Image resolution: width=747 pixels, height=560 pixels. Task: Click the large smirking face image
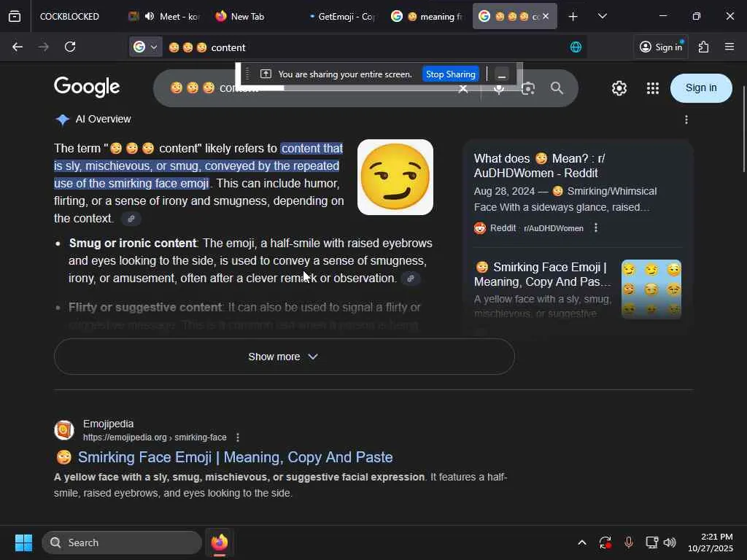pos(395,177)
